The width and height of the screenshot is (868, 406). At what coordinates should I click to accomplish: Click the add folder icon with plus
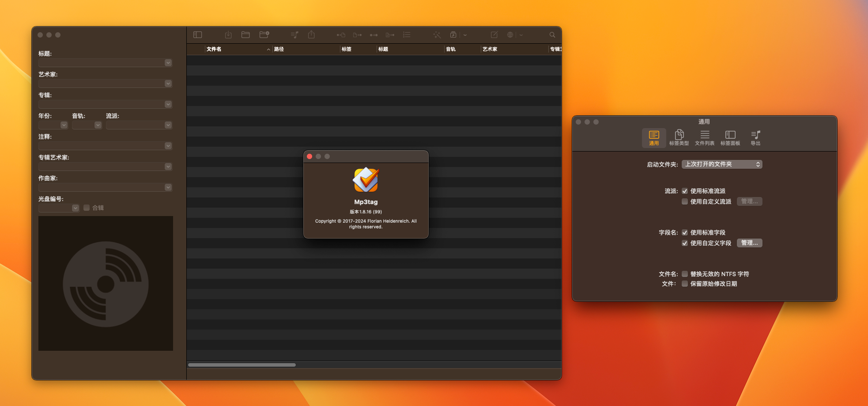tap(264, 35)
